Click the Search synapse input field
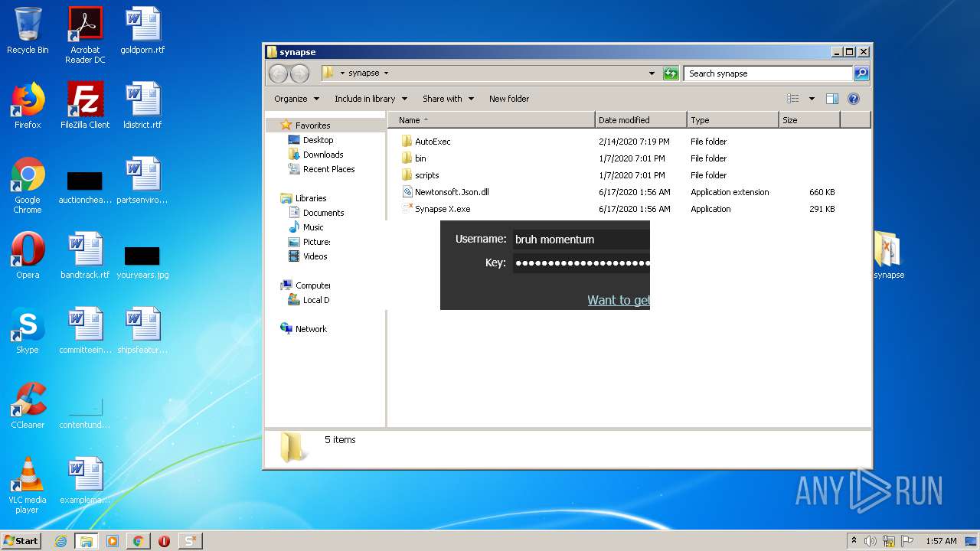980x551 pixels. tap(767, 73)
